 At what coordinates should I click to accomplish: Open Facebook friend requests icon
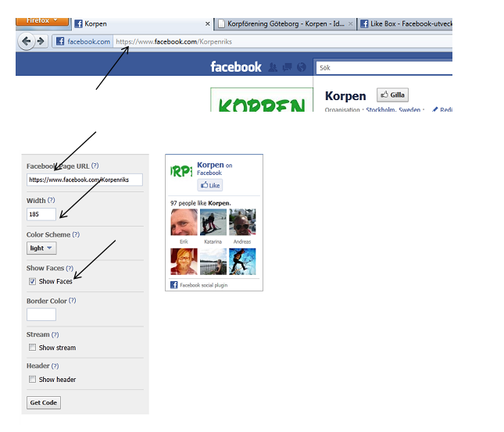[273, 67]
